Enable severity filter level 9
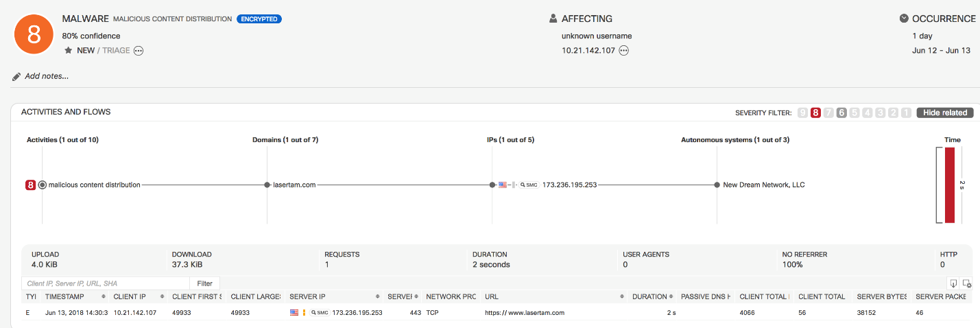Image resolution: width=980 pixels, height=328 pixels. (x=802, y=113)
